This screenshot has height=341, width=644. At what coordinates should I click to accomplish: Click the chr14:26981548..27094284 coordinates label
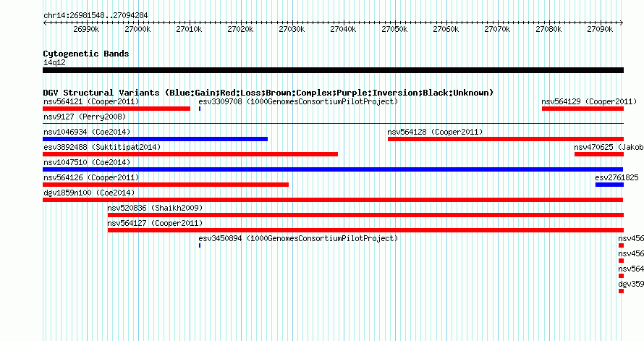click(x=96, y=16)
